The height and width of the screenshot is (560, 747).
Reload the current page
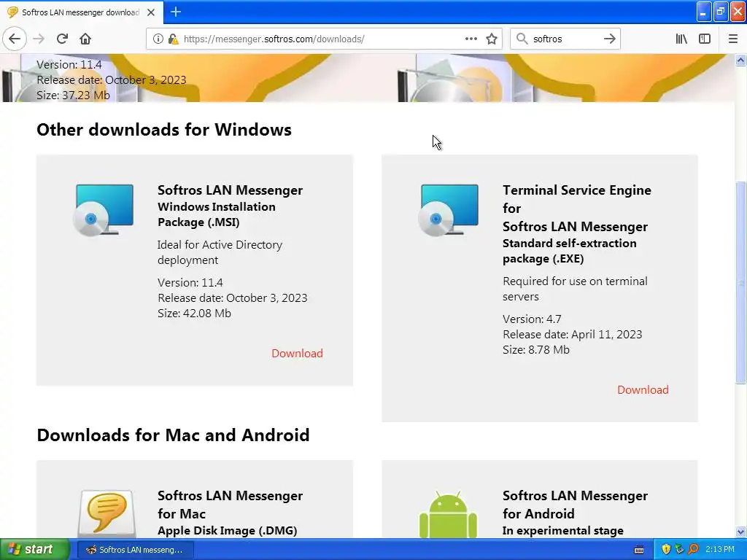(x=63, y=39)
